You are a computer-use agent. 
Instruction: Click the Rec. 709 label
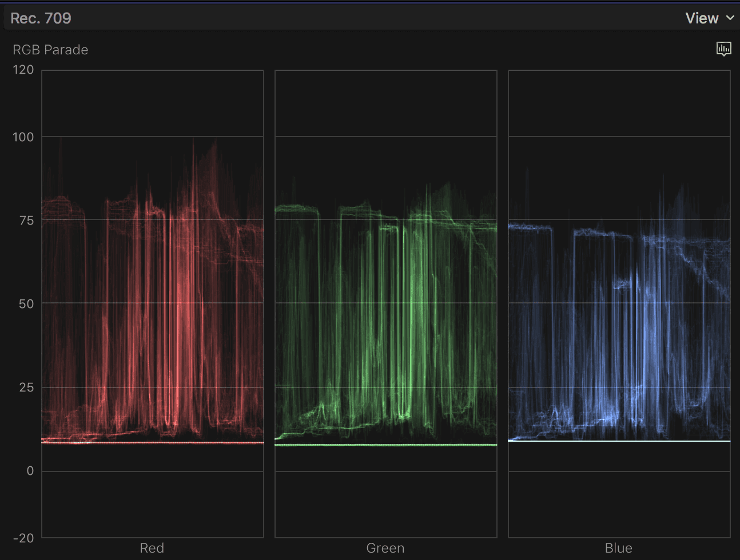pos(40,18)
